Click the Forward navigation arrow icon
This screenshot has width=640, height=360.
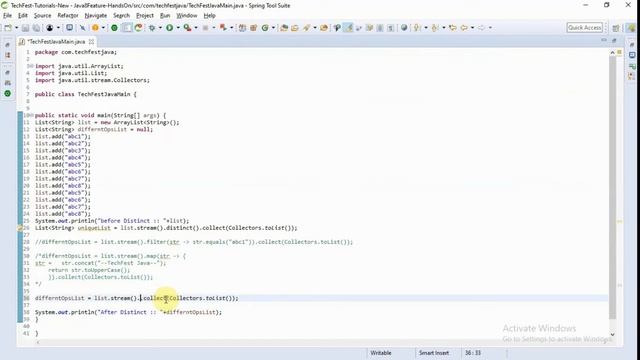(482, 28)
